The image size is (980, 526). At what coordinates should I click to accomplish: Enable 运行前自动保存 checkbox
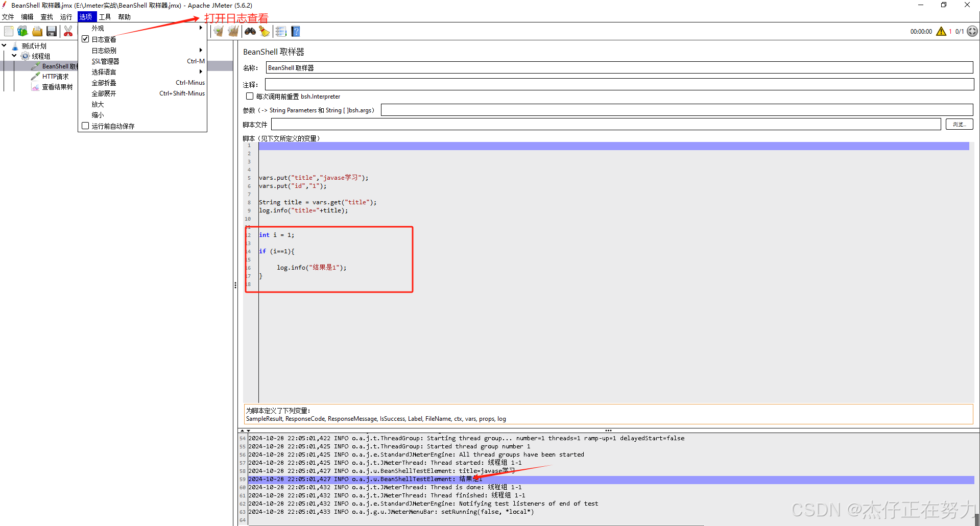85,126
